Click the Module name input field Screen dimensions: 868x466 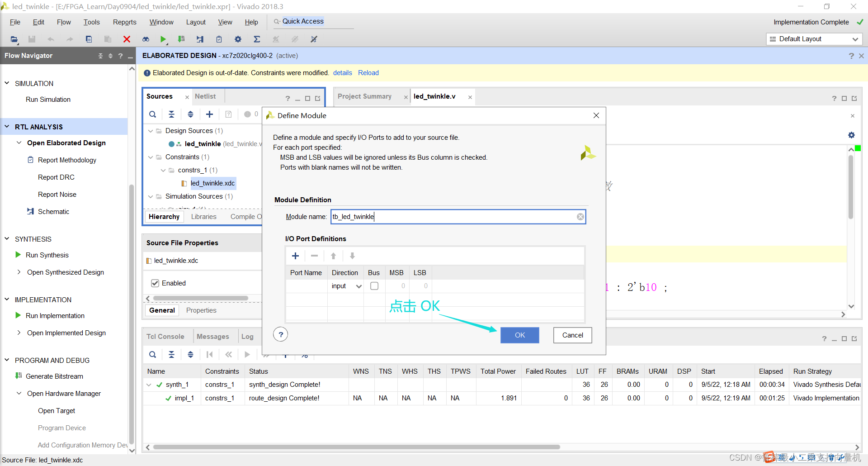458,217
